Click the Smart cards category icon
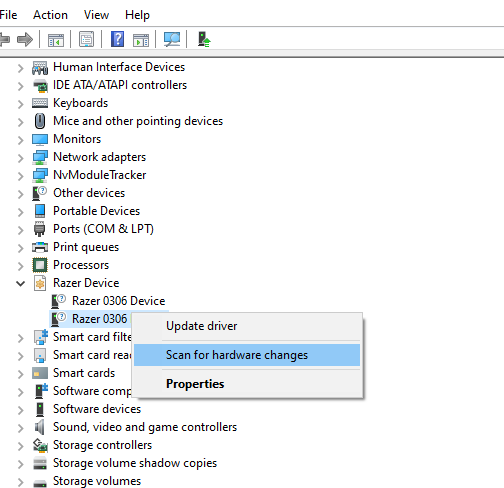Image resolution: width=504 pixels, height=488 pixels. click(40, 373)
